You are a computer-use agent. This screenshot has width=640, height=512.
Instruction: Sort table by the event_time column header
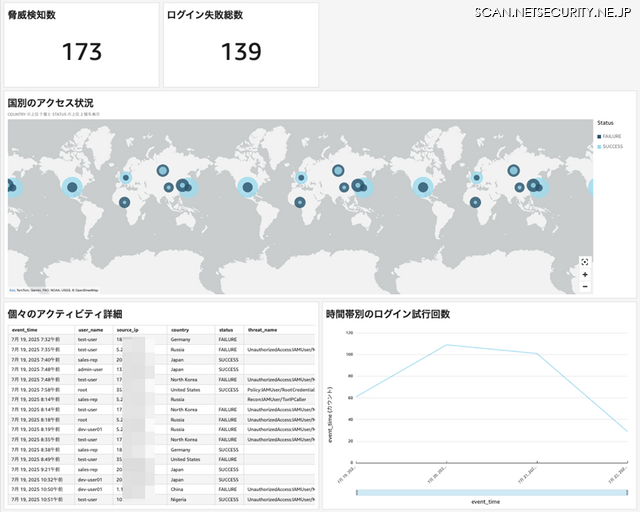coord(25,329)
